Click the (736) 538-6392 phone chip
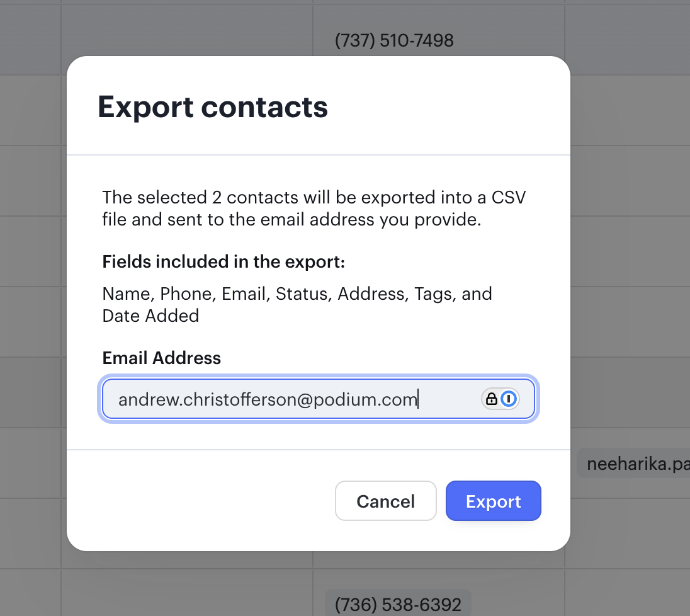 (398, 605)
